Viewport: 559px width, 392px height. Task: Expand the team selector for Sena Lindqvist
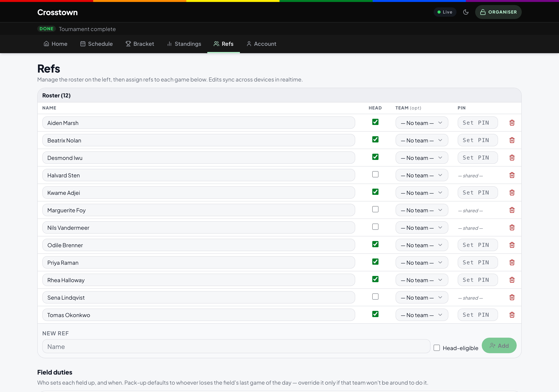pyautogui.click(x=422, y=297)
